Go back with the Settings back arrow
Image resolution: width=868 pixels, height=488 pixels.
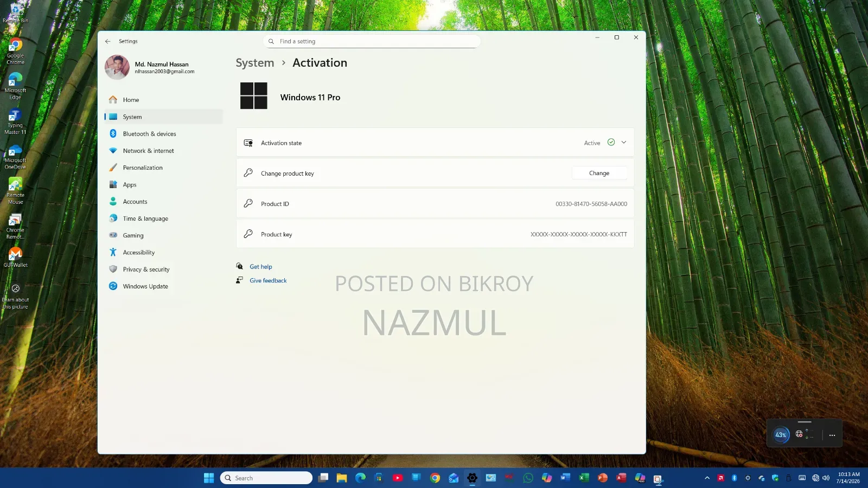pos(108,41)
